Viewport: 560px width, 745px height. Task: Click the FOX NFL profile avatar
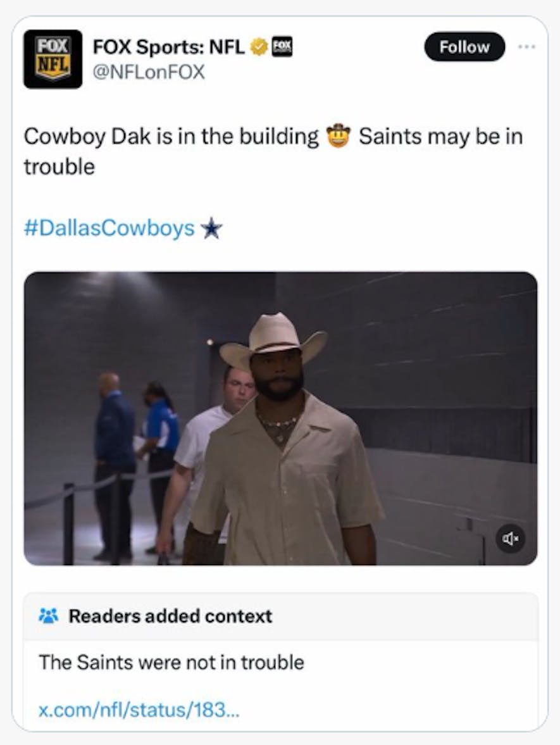[x=53, y=59]
